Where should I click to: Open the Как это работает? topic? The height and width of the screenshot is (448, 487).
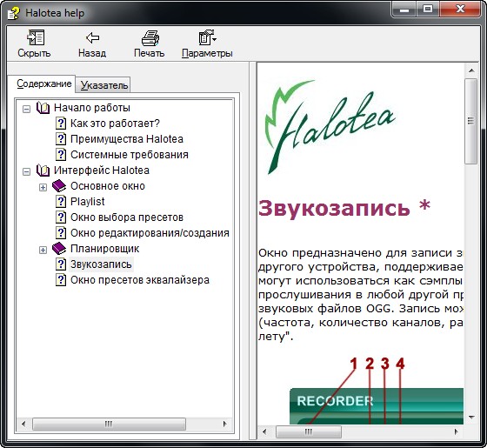pyautogui.click(x=115, y=124)
